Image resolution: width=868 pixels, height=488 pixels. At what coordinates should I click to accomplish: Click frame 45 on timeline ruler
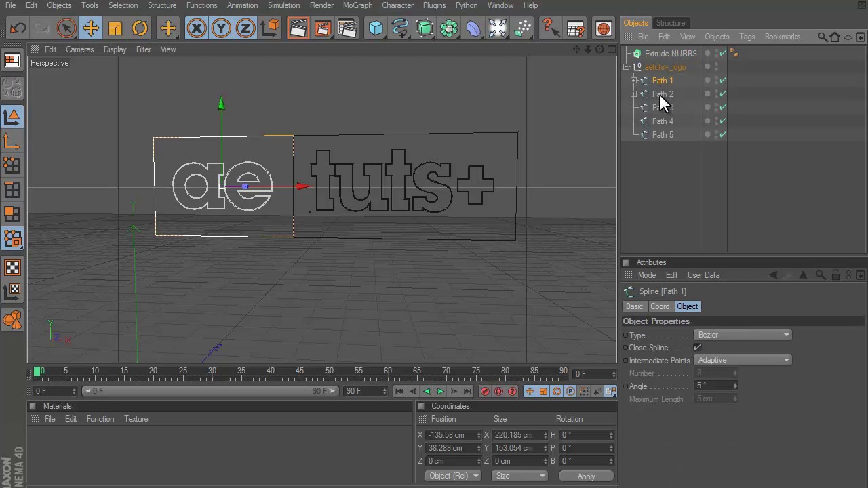pyautogui.click(x=300, y=371)
